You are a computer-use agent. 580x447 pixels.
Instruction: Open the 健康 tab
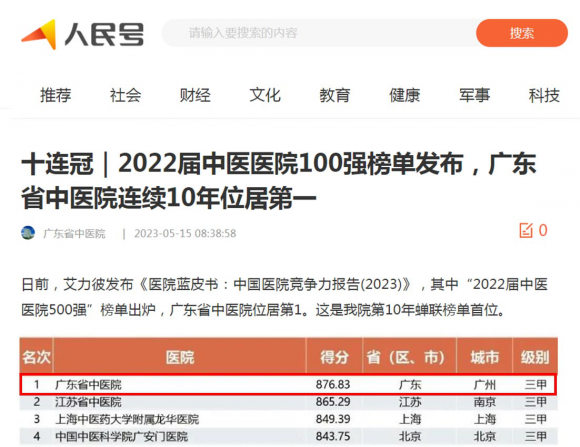405,95
